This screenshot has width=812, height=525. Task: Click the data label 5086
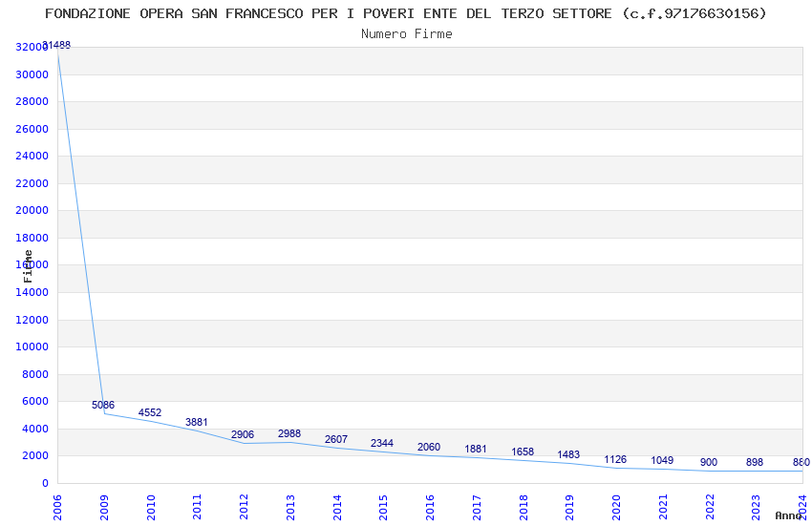103,405
